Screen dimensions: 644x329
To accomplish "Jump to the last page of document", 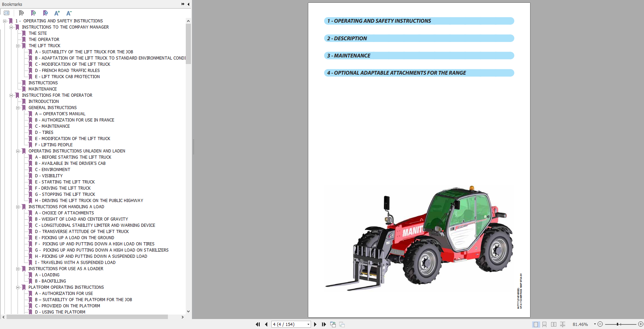I will tap(324, 324).
